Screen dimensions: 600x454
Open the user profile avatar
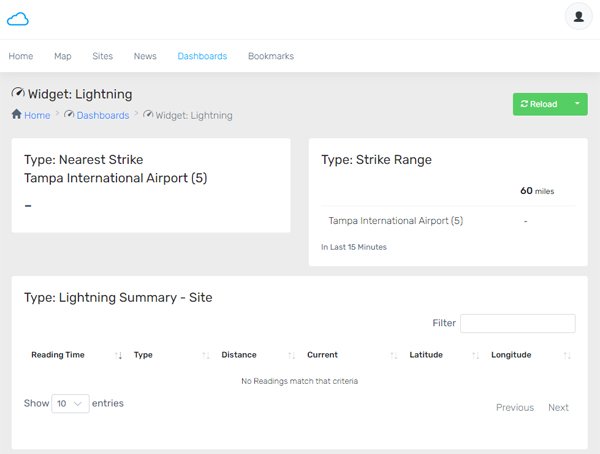pos(578,17)
